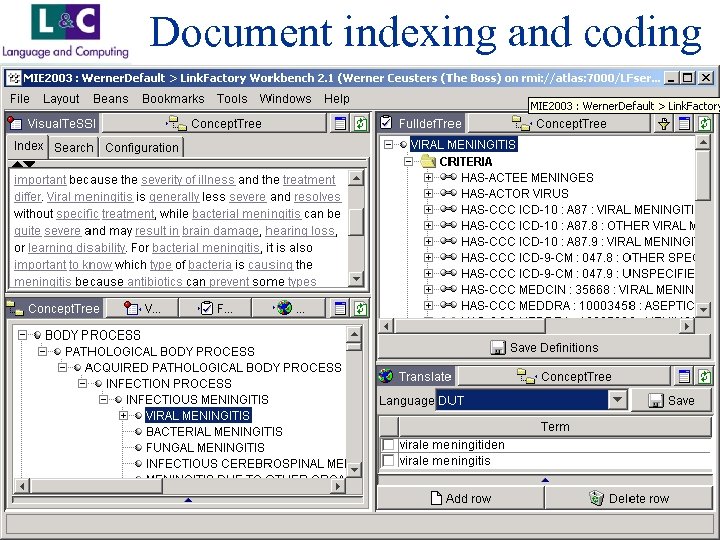The height and width of the screenshot is (540, 720).
Task: Click the 'hearing loss' link in text
Action: [x=299, y=231]
